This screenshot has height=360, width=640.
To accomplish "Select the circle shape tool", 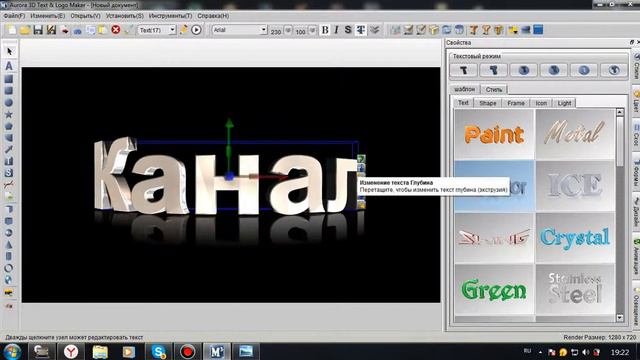I will pos(9,102).
